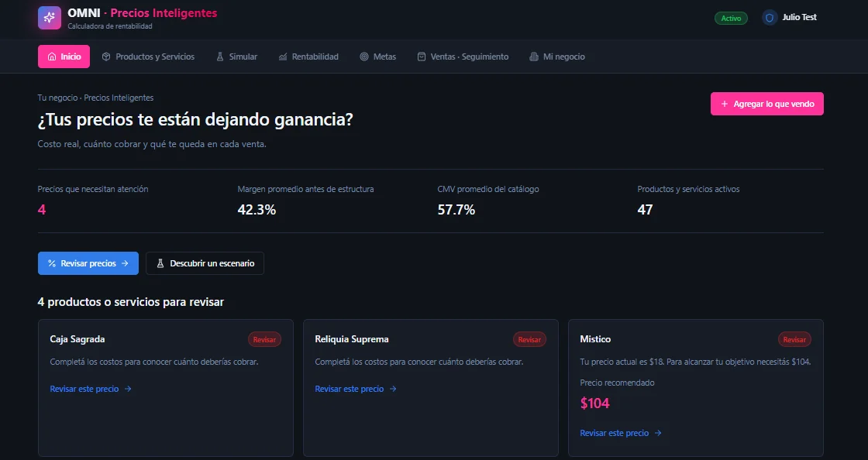Click 'Margen promedio antes de estructura' label
Screen dimensions: 868x460
pyautogui.click(x=305, y=189)
